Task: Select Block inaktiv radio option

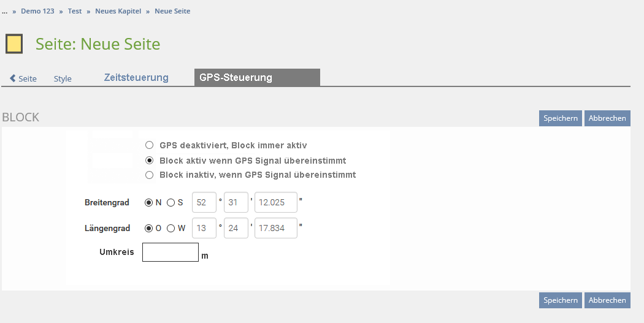Action: pyautogui.click(x=149, y=175)
